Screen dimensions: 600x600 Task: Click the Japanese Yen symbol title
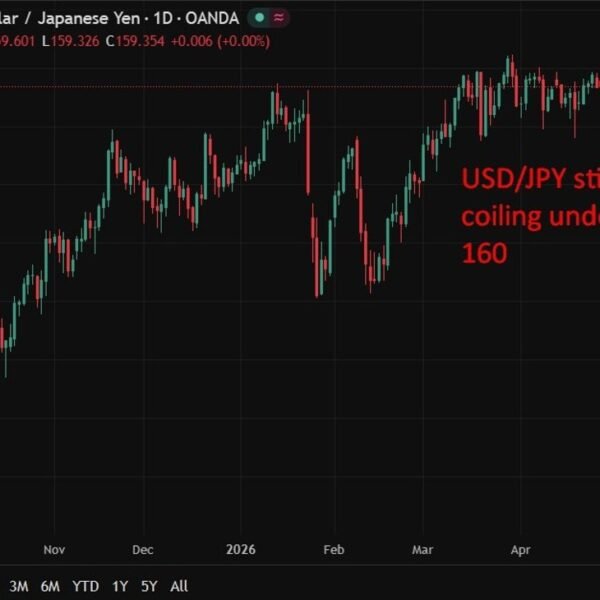coord(89,18)
